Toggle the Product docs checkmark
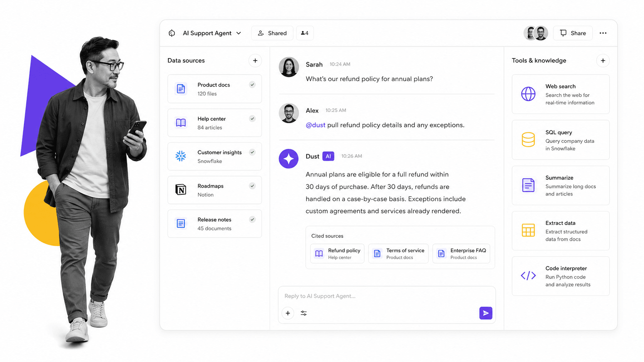644x362 pixels. (x=252, y=85)
